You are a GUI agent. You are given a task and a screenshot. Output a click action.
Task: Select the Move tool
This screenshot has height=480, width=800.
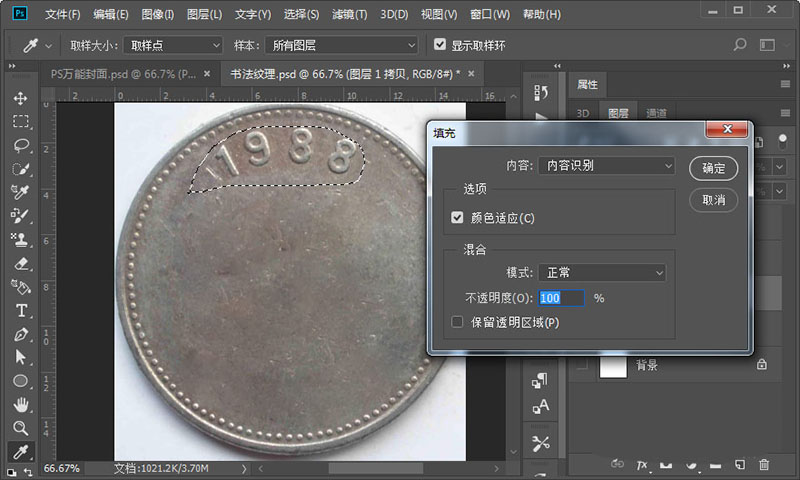coord(20,98)
